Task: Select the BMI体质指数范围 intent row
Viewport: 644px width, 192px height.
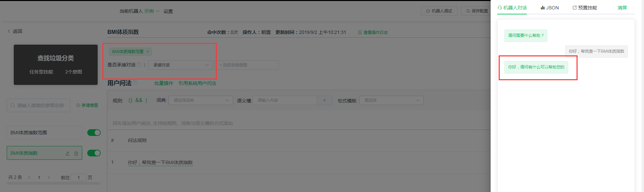Action: click(x=44, y=133)
